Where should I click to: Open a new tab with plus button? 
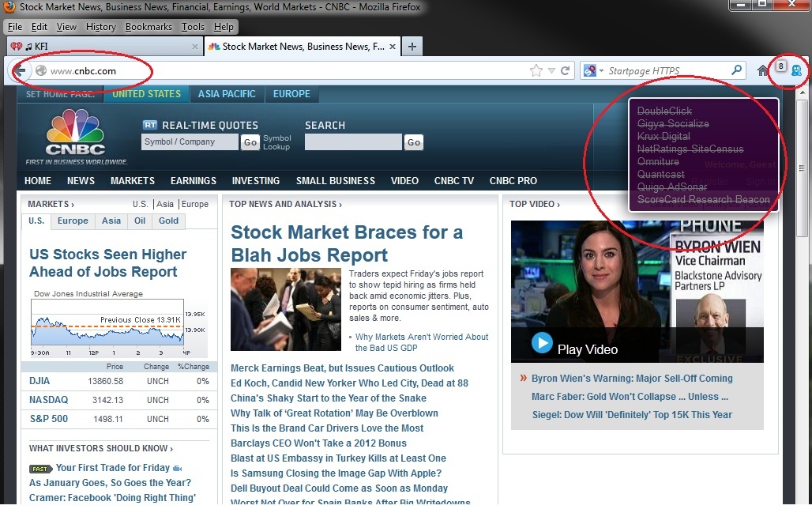tap(412, 47)
